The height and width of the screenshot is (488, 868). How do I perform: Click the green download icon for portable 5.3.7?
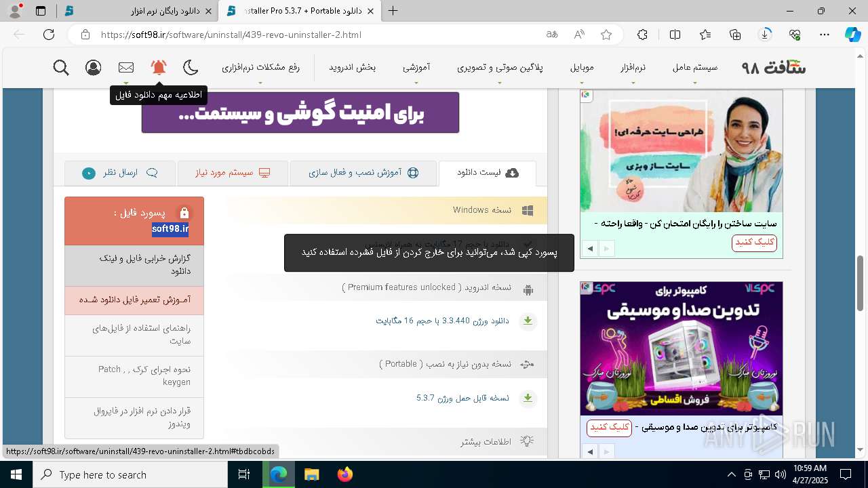click(x=528, y=398)
